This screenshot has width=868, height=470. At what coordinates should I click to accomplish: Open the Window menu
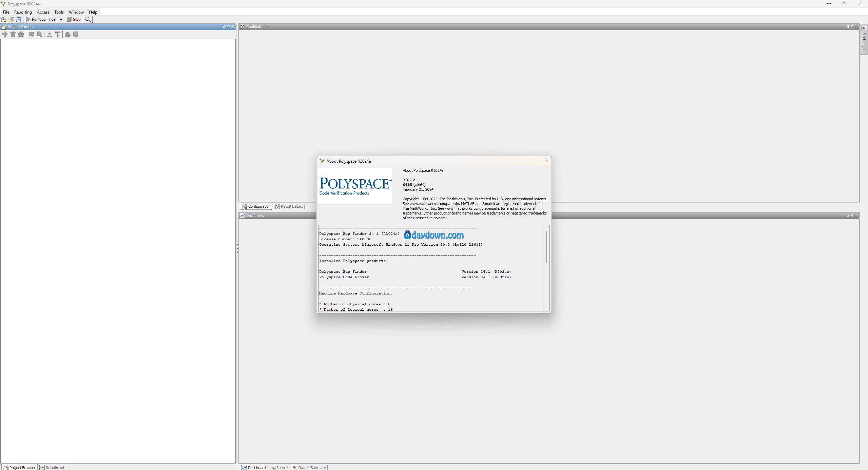click(x=76, y=12)
